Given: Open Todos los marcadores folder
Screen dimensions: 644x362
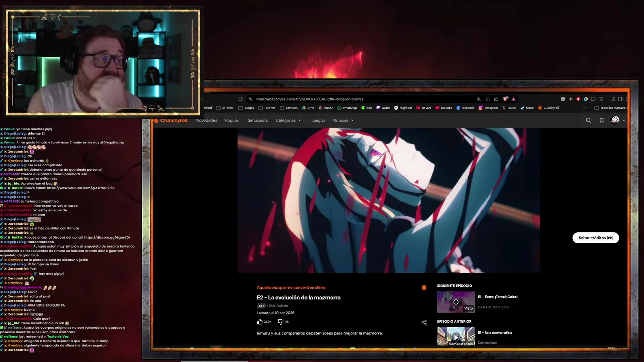Looking at the screenshot, I should [611, 108].
